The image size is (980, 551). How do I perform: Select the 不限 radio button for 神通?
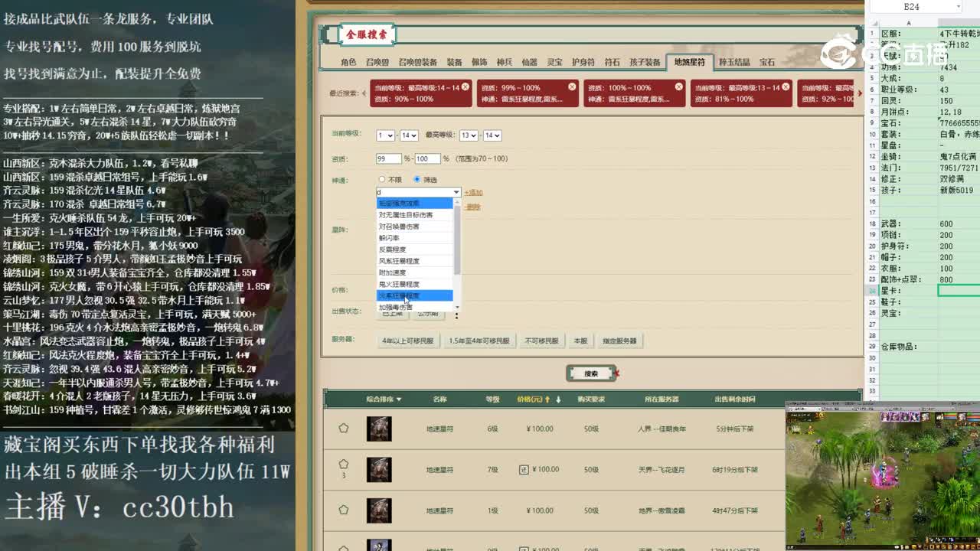(x=382, y=178)
